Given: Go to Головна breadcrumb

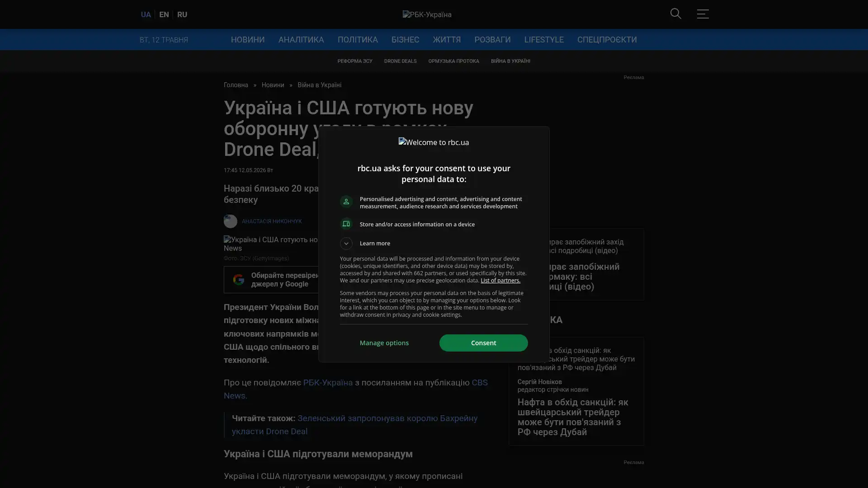Looking at the screenshot, I should point(236,85).
